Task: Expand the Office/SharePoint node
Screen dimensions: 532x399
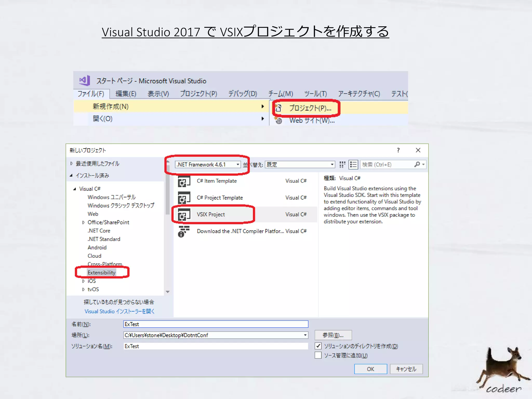Action: click(x=83, y=222)
